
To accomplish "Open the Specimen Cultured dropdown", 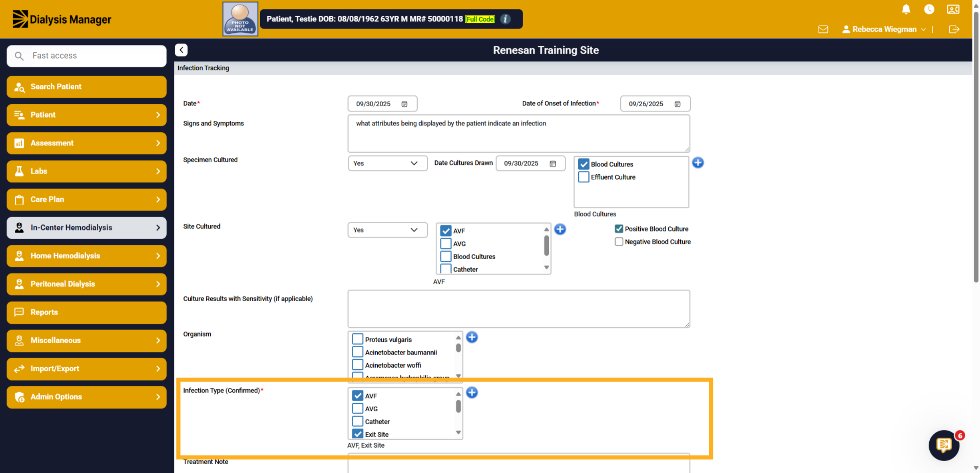I will [387, 163].
